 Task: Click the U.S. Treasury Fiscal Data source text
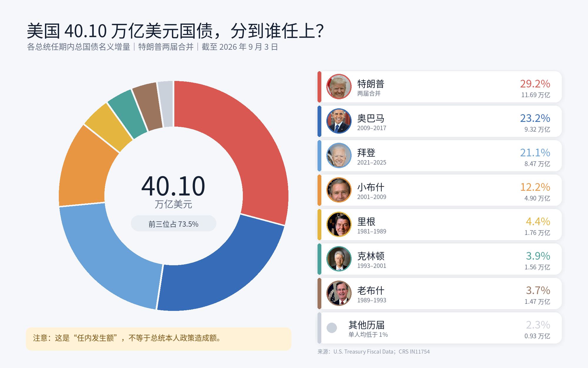pos(363,352)
